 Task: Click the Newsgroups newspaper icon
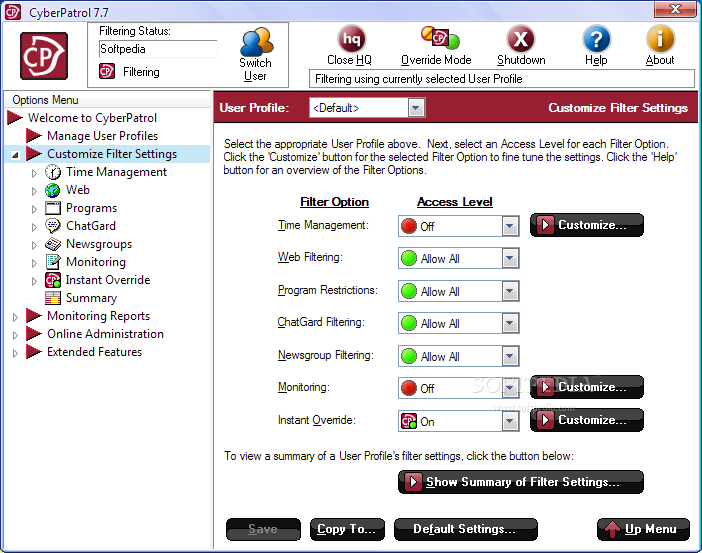pos(53,244)
